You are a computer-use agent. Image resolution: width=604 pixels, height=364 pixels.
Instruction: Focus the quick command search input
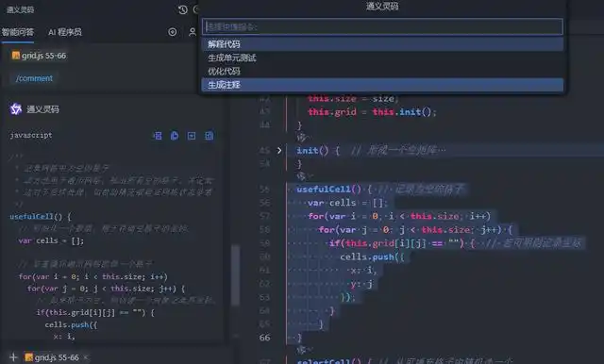pyautogui.click(x=382, y=26)
